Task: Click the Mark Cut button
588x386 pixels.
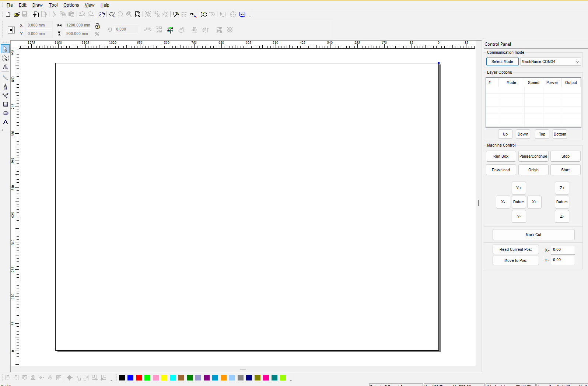Action: (x=533, y=235)
